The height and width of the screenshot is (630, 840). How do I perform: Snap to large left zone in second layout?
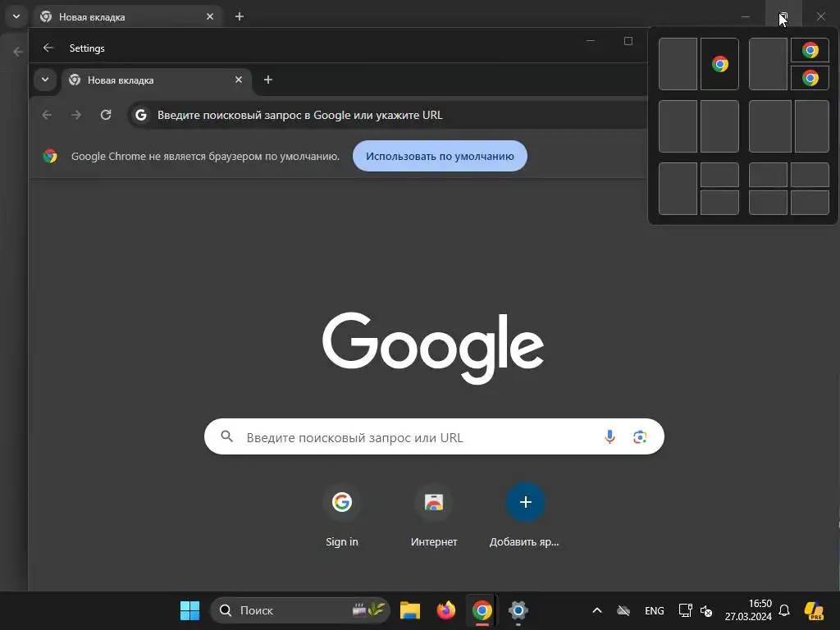[768, 64]
